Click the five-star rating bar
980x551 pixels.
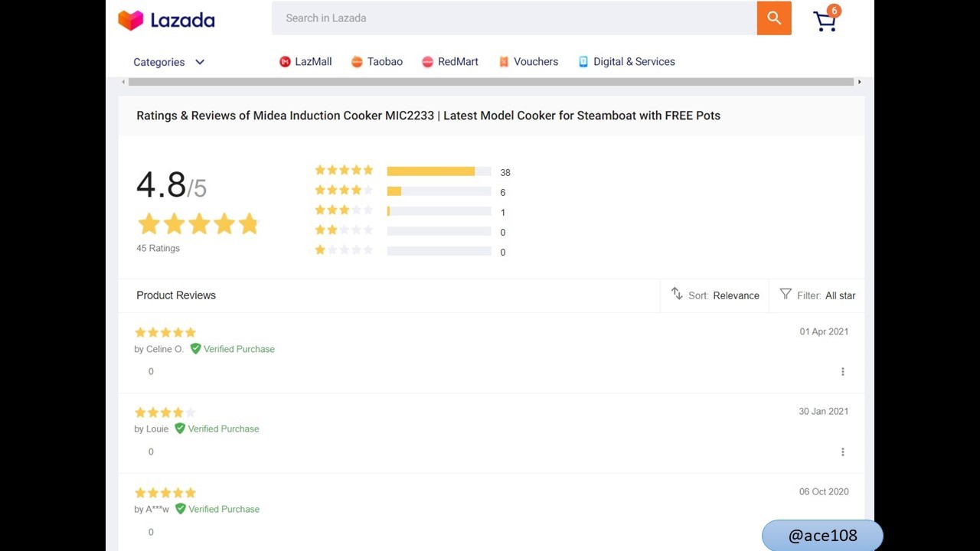pyautogui.click(x=439, y=171)
